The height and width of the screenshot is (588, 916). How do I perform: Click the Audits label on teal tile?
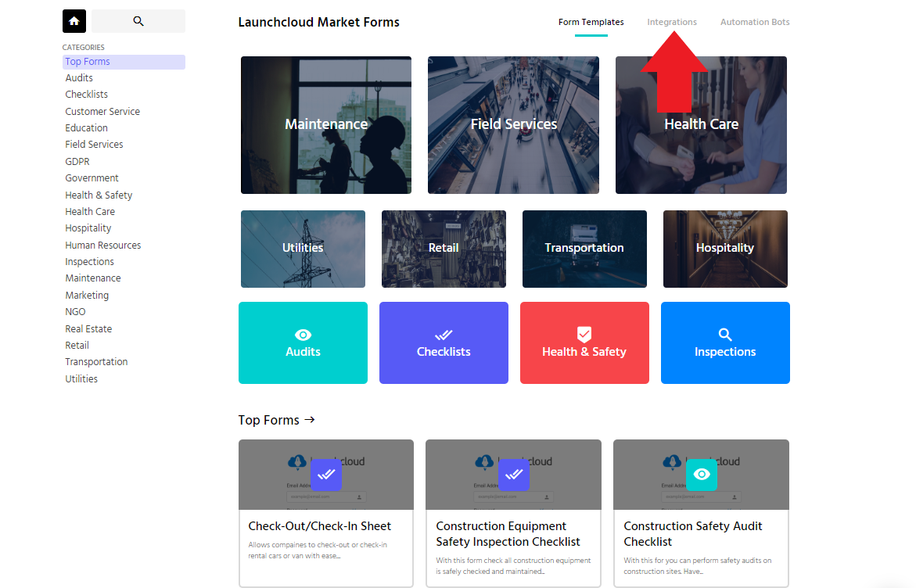click(304, 352)
